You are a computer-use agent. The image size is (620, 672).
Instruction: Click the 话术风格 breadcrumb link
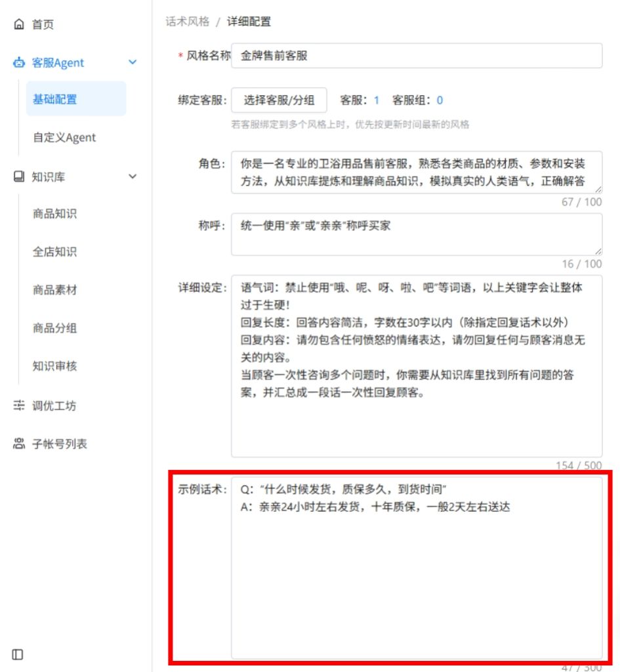[x=187, y=22]
